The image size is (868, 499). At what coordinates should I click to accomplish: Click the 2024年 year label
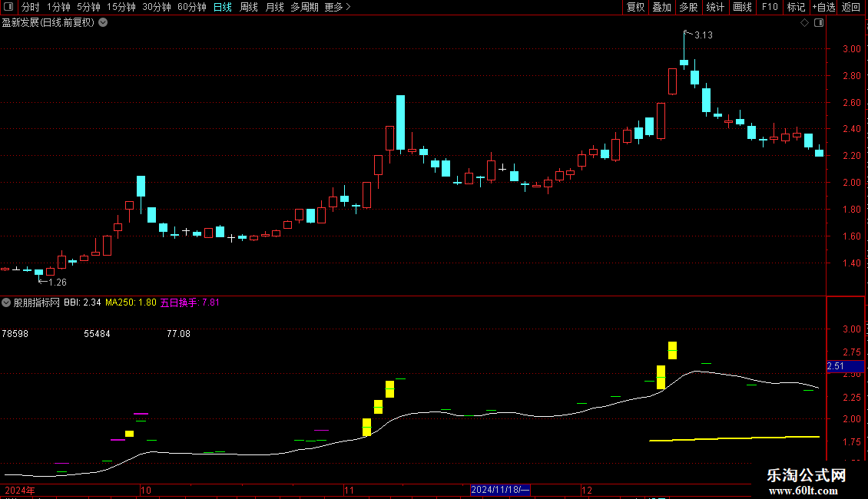tap(20, 490)
